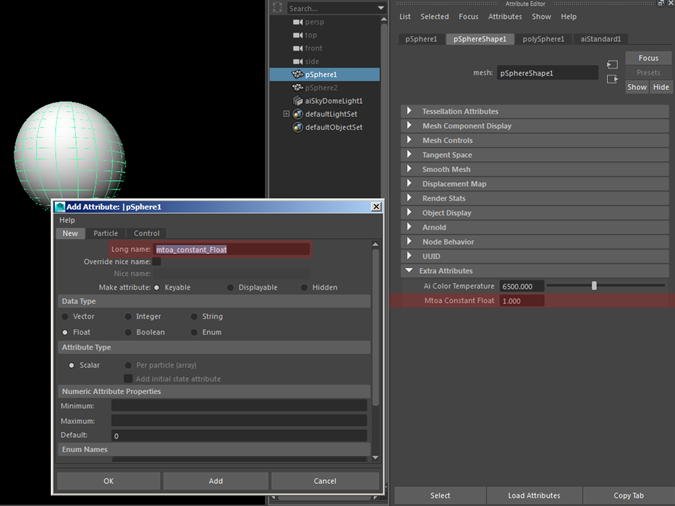Choose the Displayable make attribute option

click(x=230, y=287)
